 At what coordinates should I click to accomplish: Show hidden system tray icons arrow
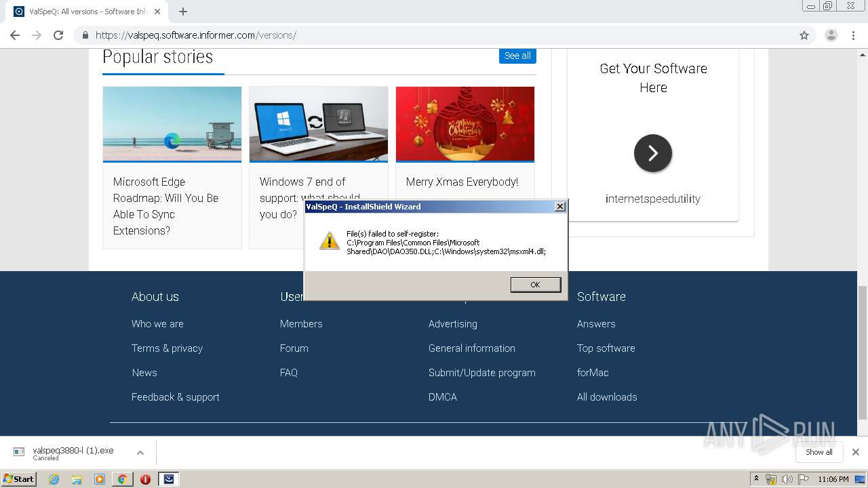coord(756,479)
